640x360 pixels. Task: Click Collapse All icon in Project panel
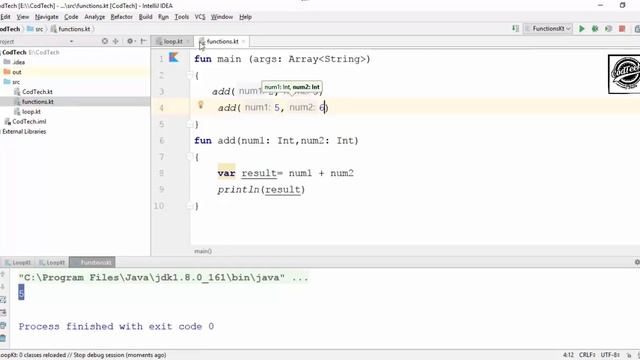click(x=116, y=41)
